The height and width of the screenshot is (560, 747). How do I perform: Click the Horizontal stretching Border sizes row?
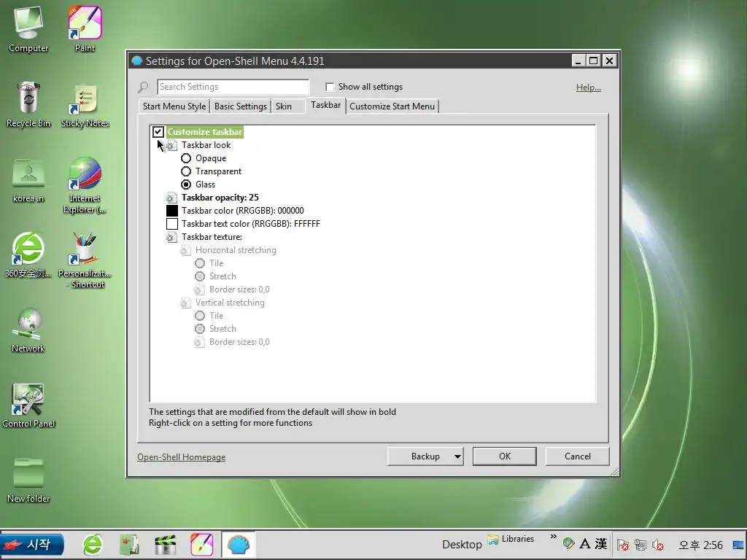point(239,289)
